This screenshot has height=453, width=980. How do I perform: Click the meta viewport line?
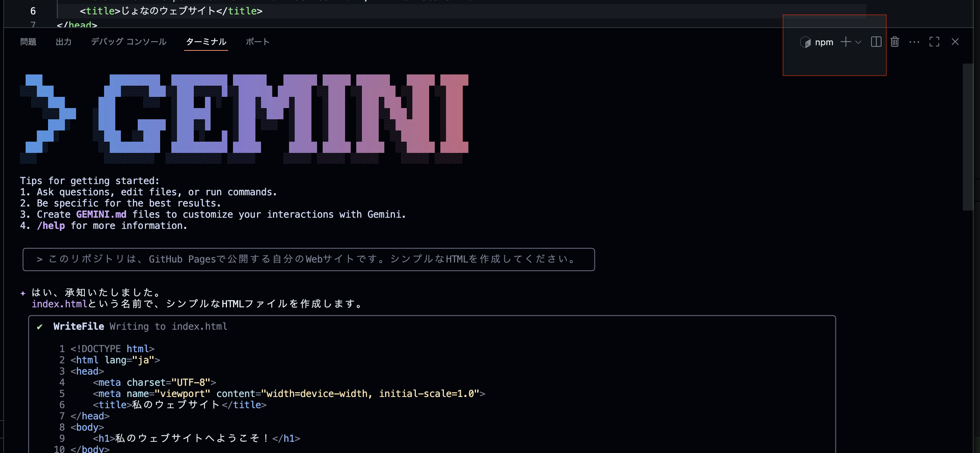coord(289,394)
